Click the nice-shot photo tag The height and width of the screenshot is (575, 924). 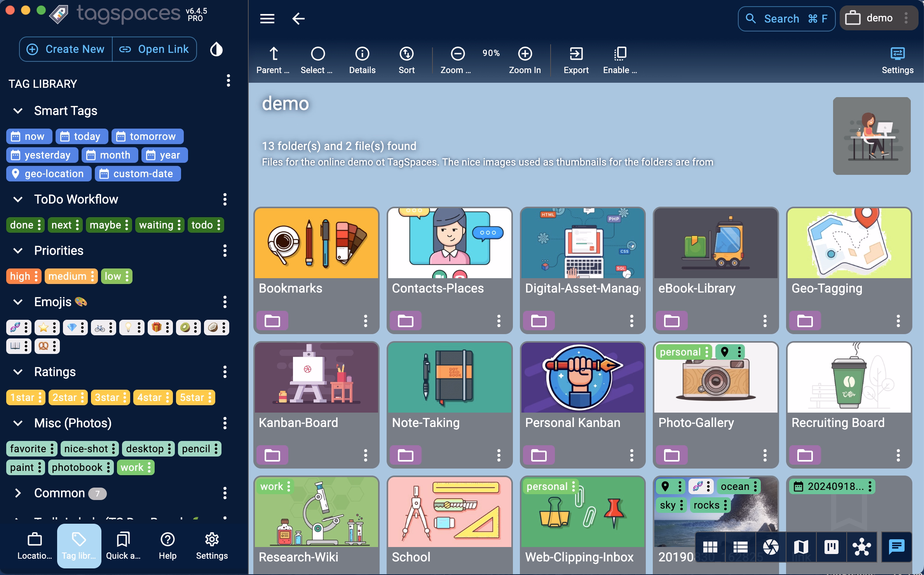(89, 449)
